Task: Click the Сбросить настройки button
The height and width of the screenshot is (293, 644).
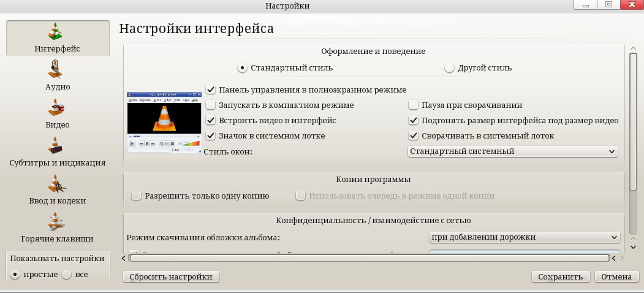Action: (171, 276)
